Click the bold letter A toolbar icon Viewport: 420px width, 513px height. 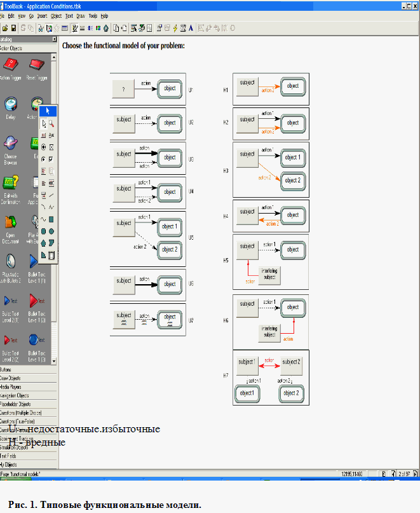(191, 29)
